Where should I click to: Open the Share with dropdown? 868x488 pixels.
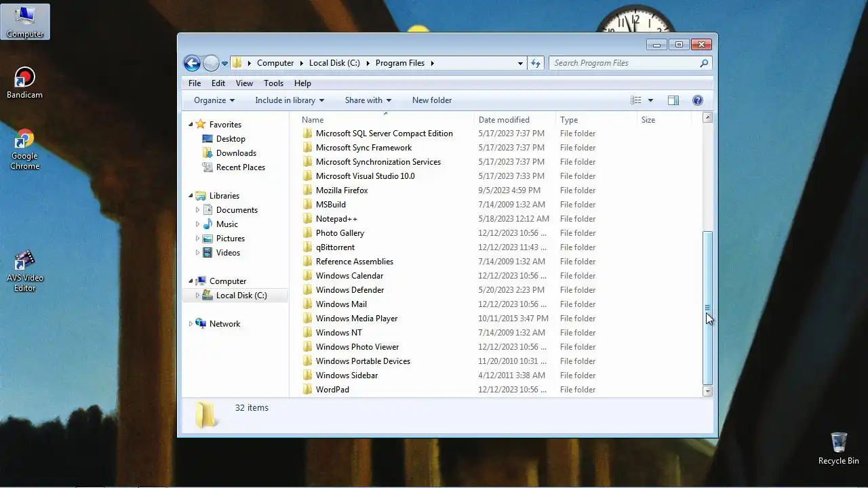coord(368,100)
